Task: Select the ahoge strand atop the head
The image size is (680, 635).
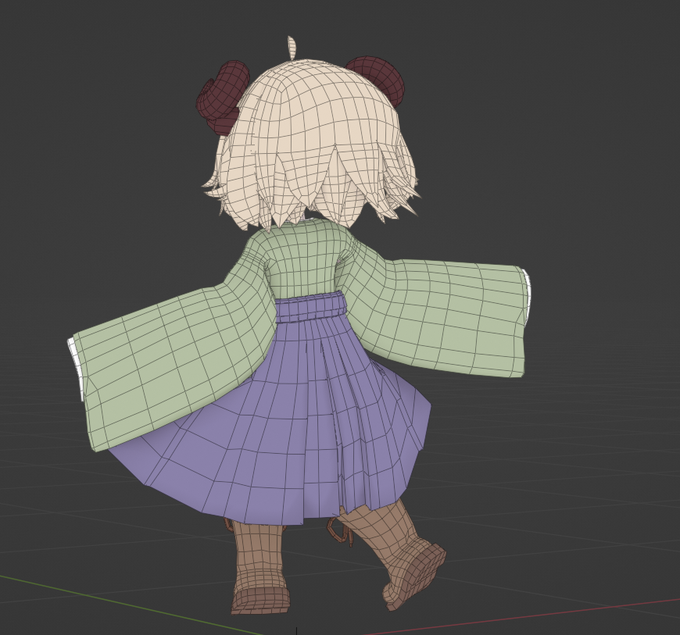Action: (x=291, y=48)
